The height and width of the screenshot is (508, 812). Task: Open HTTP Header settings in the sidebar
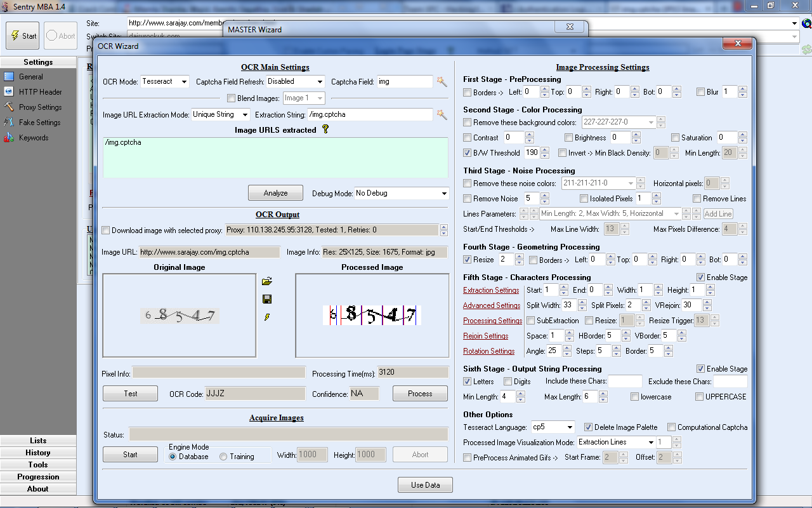(41, 92)
